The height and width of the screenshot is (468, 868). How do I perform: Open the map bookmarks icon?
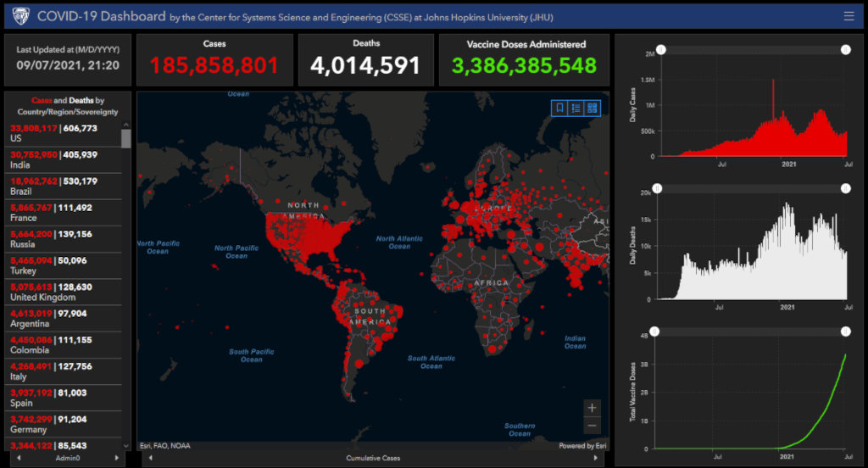[559, 108]
